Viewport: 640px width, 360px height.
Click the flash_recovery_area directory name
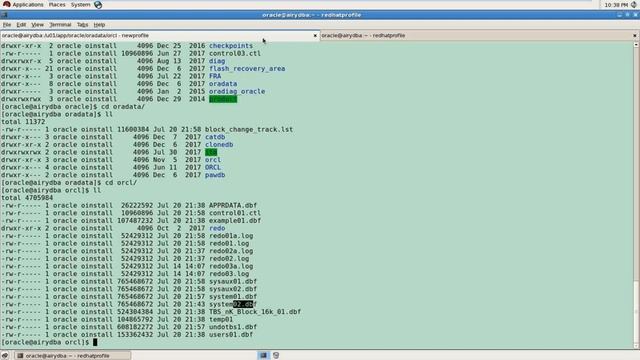pyautogui.click(x=247, y=69)
